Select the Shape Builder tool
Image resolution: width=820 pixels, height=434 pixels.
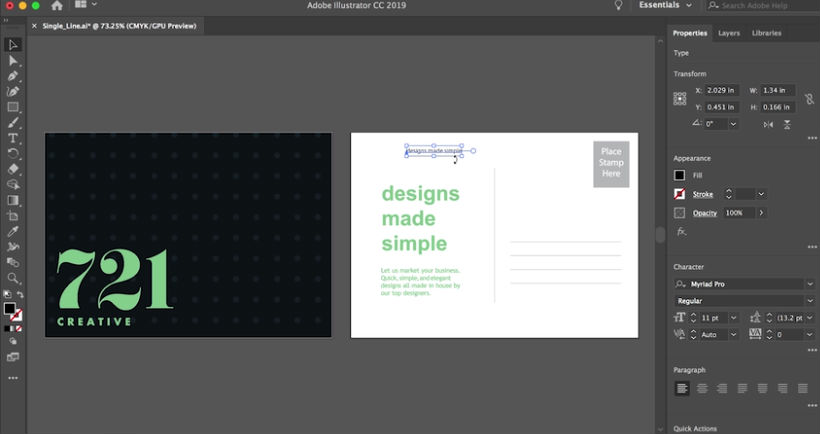click(13, 185)
